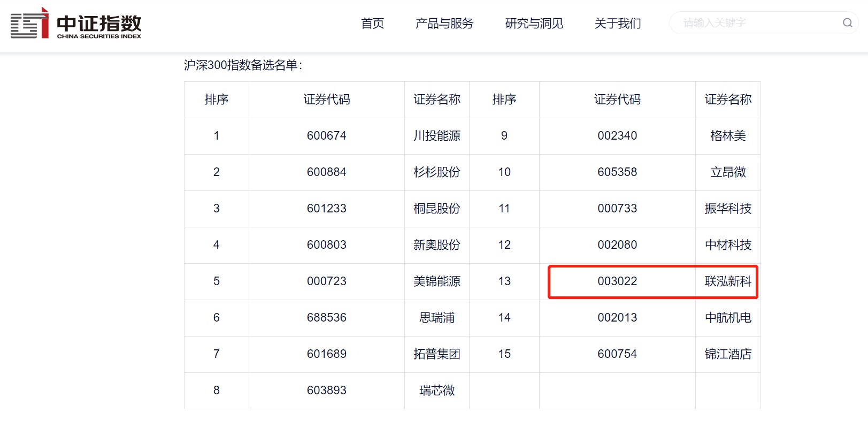The width and height of the screenshot is (868, 428).
Task: Focus the keyword search input field
Action: [754, 23]
